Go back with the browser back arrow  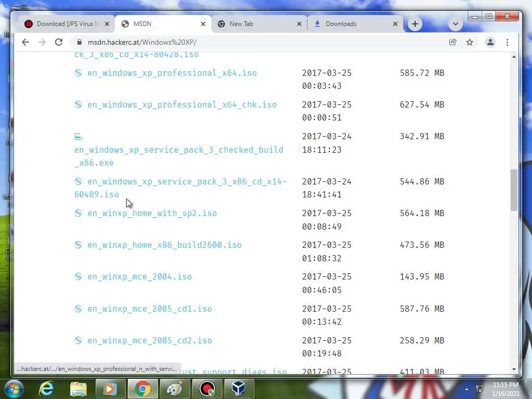(25, 42)
